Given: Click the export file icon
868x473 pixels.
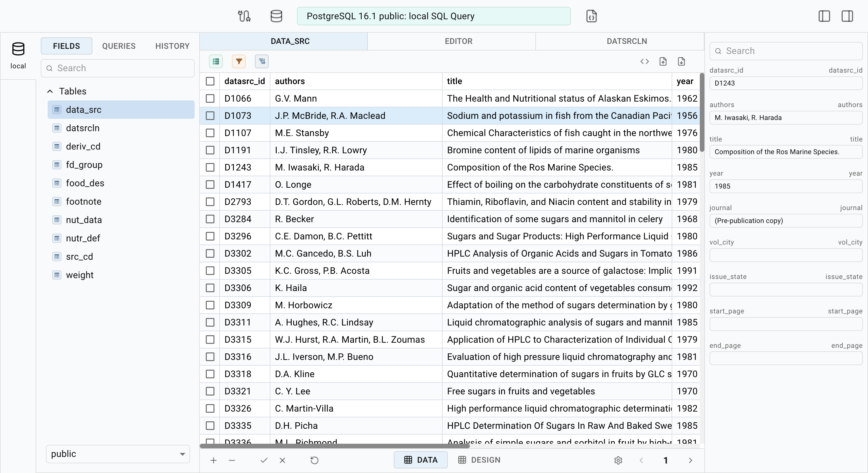Looking at the screenshot, I should [x=663, y=61].
